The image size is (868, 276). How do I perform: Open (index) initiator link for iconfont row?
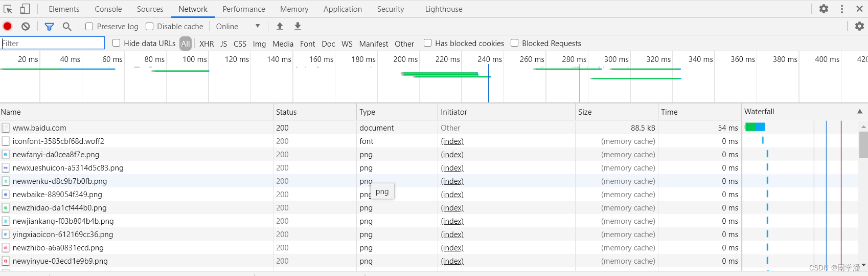(x=452, y=141)
